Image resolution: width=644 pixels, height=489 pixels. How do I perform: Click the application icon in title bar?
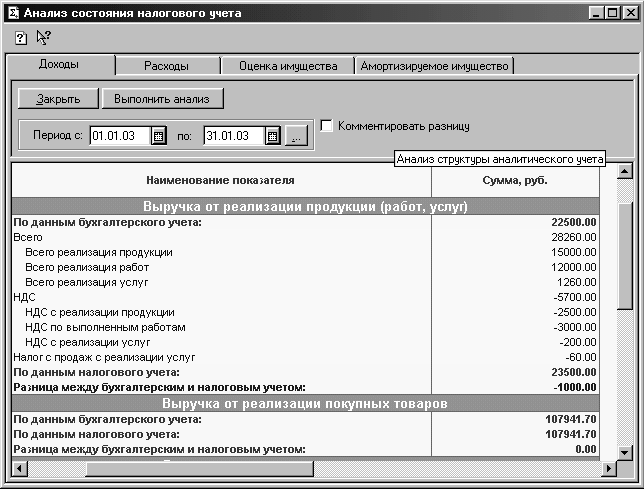click(11, 12)
